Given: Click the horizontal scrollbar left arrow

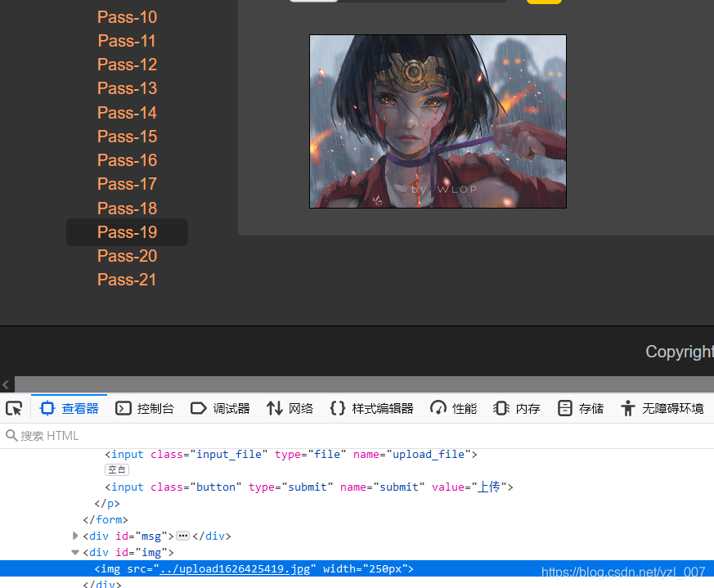Looking at the screenshot, I should (6, 384).
